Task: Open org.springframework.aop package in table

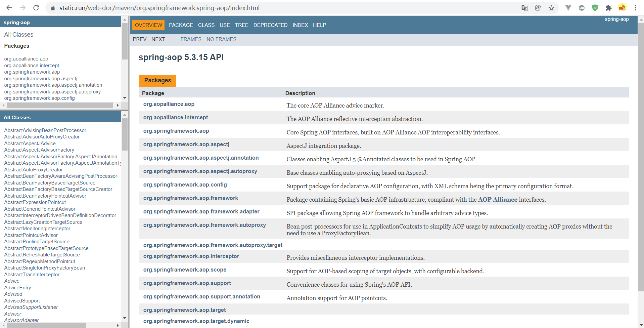Action: 176,131
